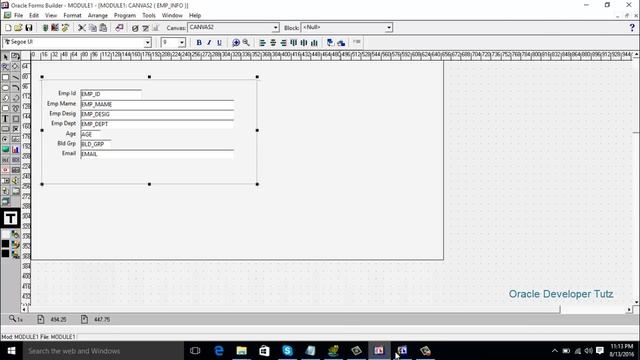Screen dimensions: 640x360
Task: Launch Microsoft Edge from the taskbar
Action: tap(219, 351)
